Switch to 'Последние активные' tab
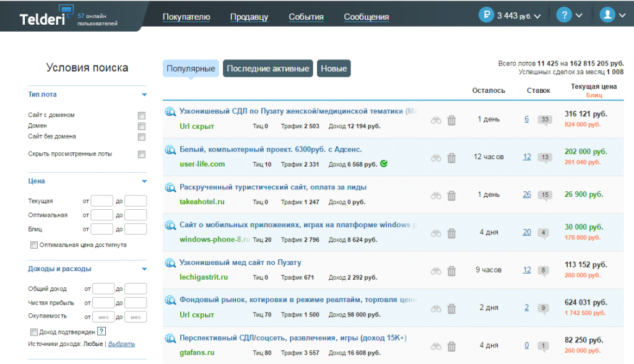This screenshot has width=634, height=364. tap(268, 69)
